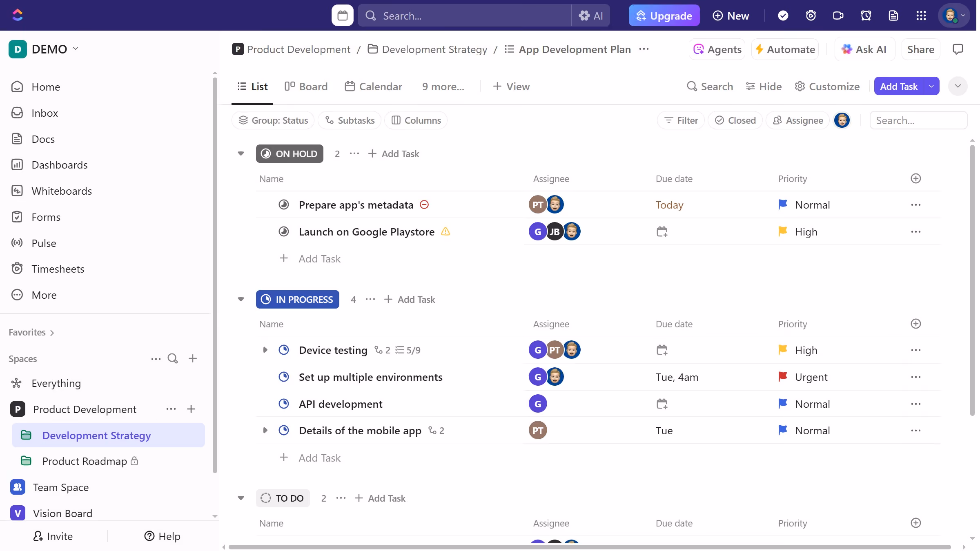Open the ClickUp logo home
The width and height of the screenshot is (980, 551).
(18, 15)
